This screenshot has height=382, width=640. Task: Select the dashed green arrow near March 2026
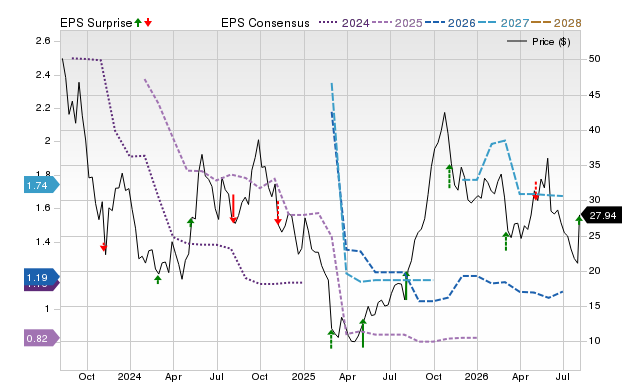pyautogui.click(x=506, y=241)
